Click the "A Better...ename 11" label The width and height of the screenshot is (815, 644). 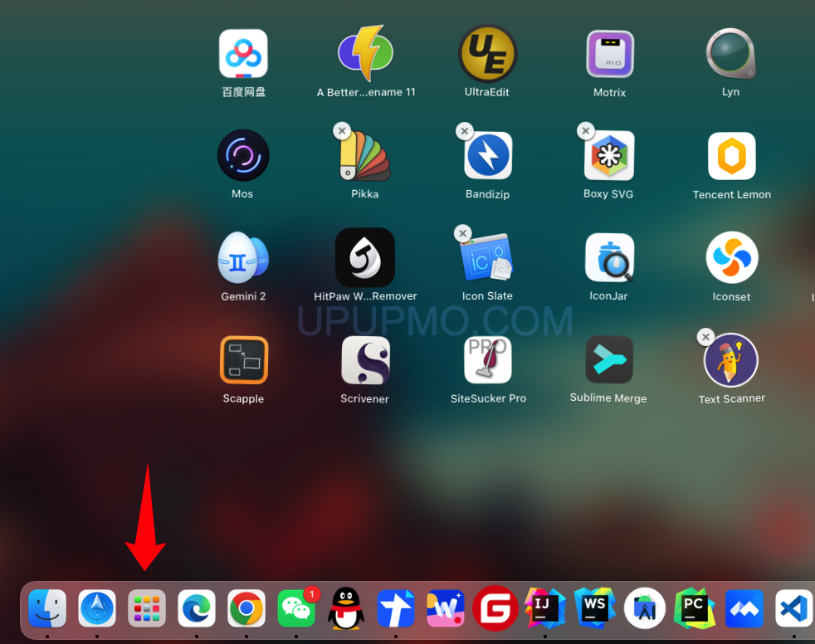pyautogui.click(x=366, y=92)
